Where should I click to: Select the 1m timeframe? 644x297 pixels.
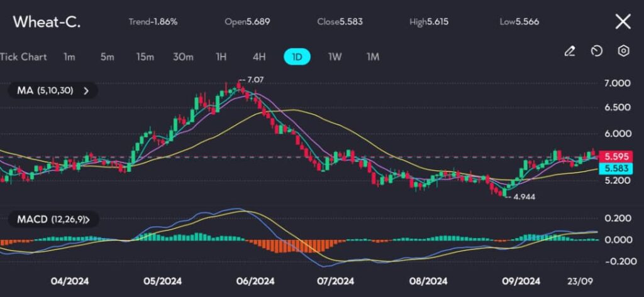click(x=69, y=57)
